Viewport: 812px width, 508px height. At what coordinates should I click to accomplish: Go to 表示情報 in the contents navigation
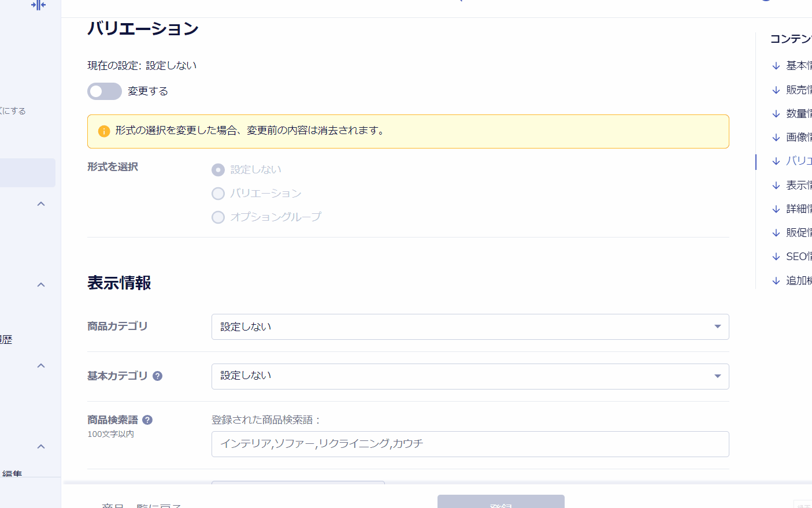(x=798, y=185)
